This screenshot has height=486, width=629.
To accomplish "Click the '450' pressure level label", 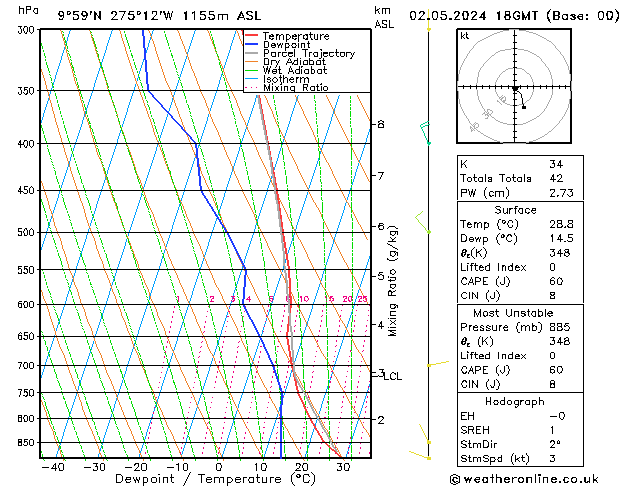I will [x=28, y=190].
